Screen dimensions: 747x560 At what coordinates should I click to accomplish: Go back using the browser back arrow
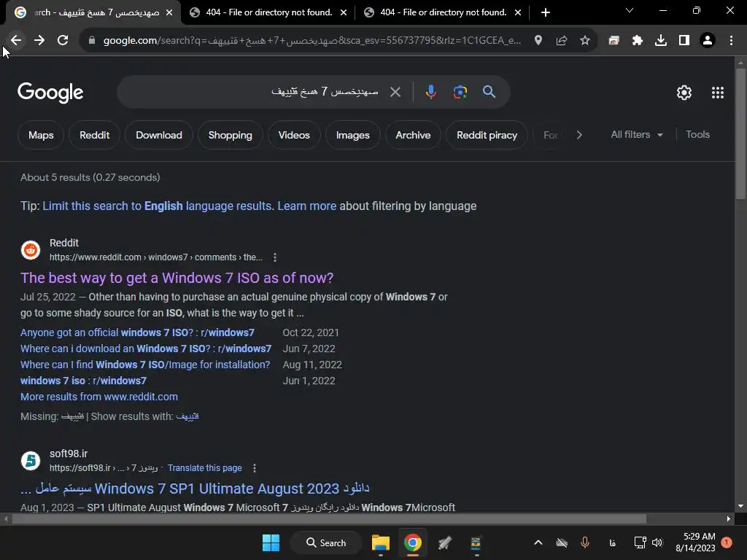[16, 41]
